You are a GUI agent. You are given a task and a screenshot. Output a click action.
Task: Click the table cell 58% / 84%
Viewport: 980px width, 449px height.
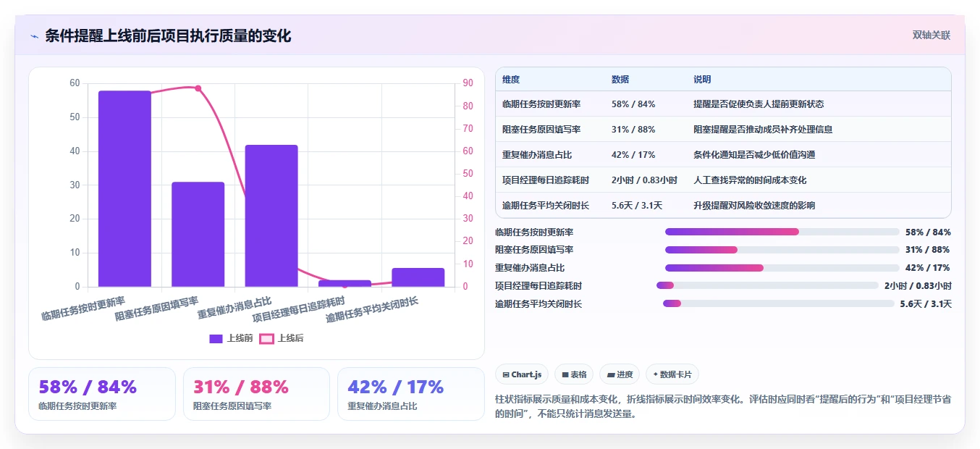click(633, 104)
